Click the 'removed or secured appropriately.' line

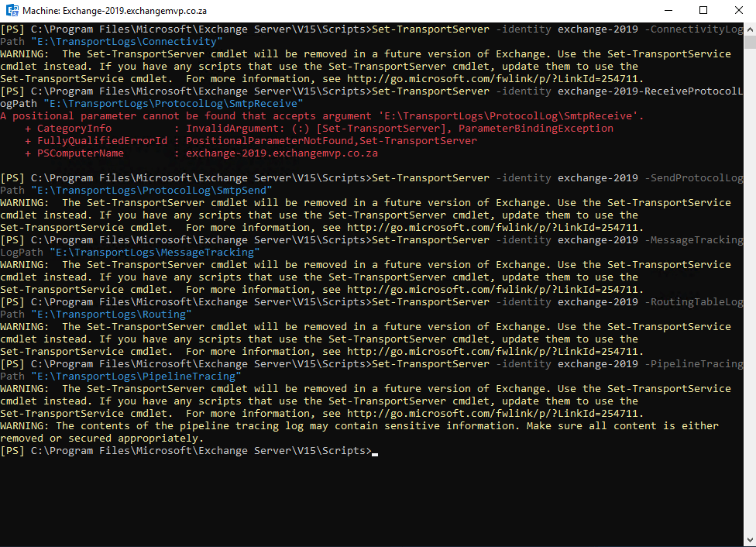click(x=101, y=439)
